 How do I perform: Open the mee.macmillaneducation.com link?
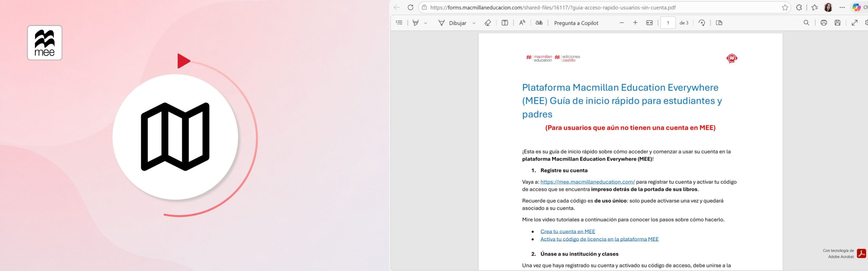tap(588, 182)
